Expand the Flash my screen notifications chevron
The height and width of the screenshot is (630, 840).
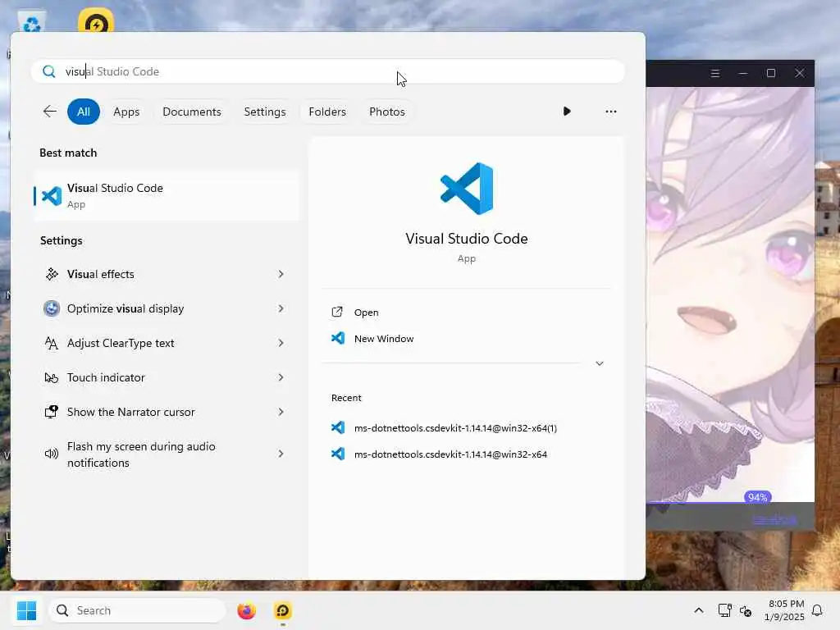pos(281,454)
